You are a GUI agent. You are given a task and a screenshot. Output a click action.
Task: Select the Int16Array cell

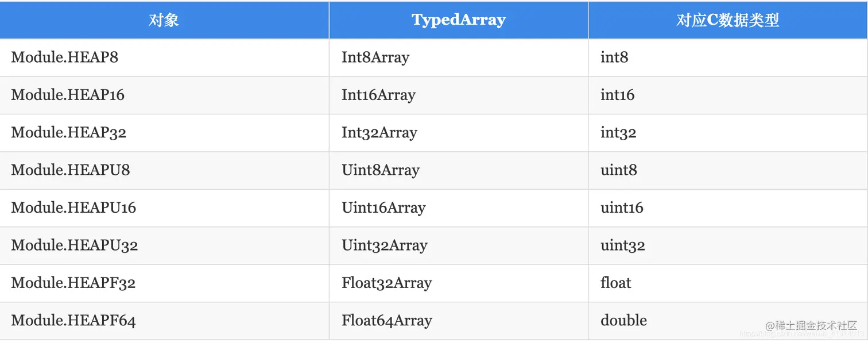tap(378, 95)
